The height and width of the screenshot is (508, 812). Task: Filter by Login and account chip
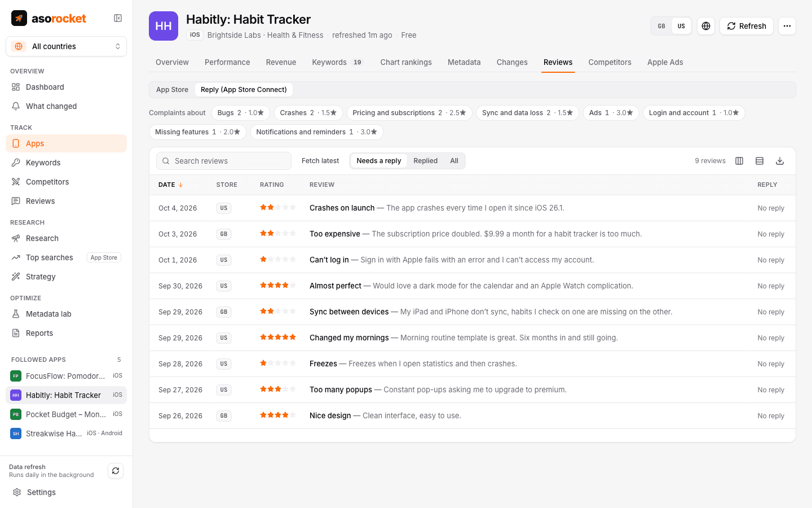pyautogui.click(x=694, y=113)
